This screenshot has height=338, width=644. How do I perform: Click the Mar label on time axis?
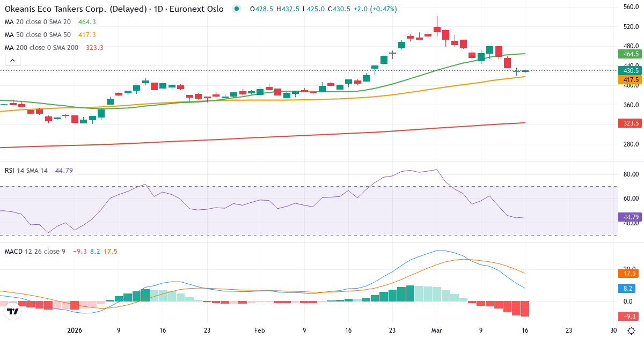436,330
